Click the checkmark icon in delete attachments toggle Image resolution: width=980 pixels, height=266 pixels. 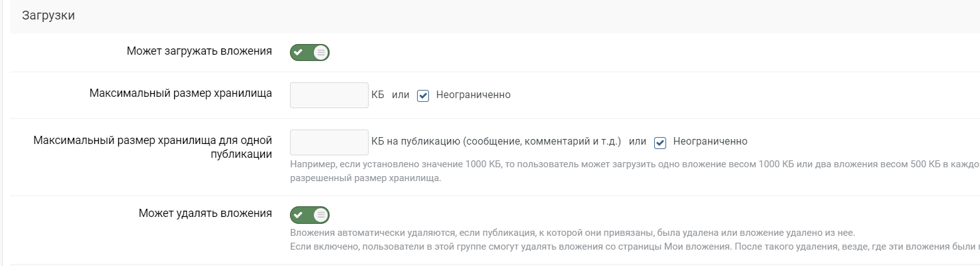[299, 215]
